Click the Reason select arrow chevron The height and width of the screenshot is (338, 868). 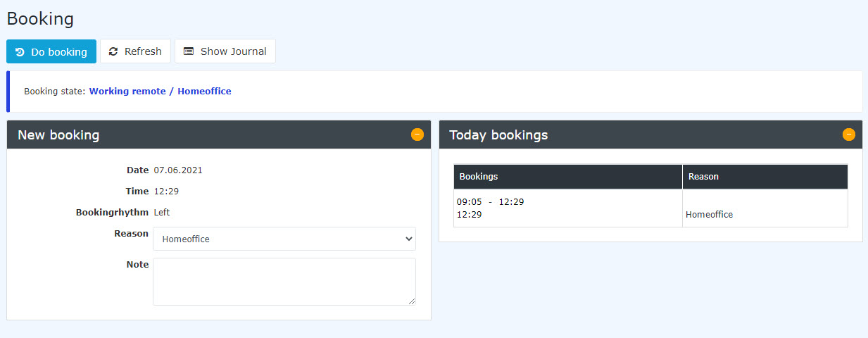tap(408, 239)
